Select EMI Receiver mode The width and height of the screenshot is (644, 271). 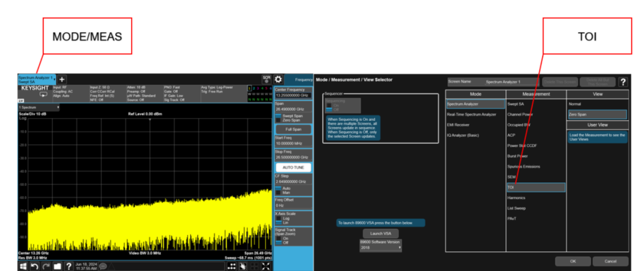[476, 124]
